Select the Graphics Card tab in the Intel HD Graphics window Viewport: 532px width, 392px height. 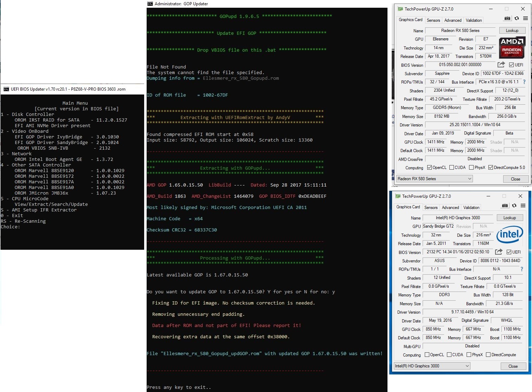pyautogui.click(x=408, y=207)
